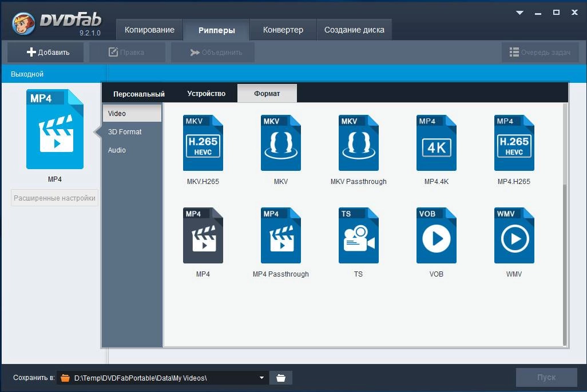
Task: Select the WMV format icon
Action: (514, 235)
